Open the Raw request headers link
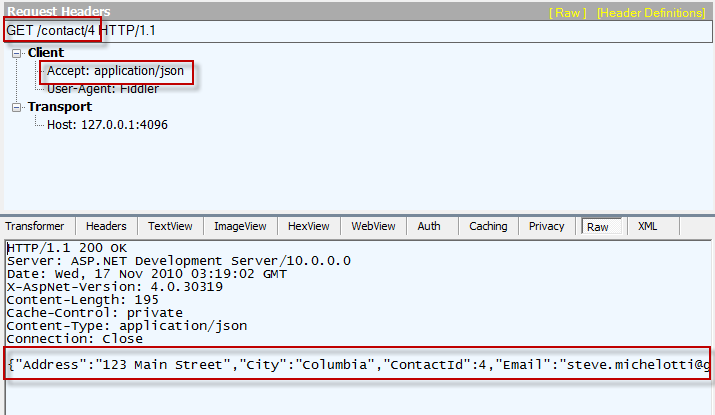Image resolution: width=715 pixels, height=415 pixels. [568, 13]
